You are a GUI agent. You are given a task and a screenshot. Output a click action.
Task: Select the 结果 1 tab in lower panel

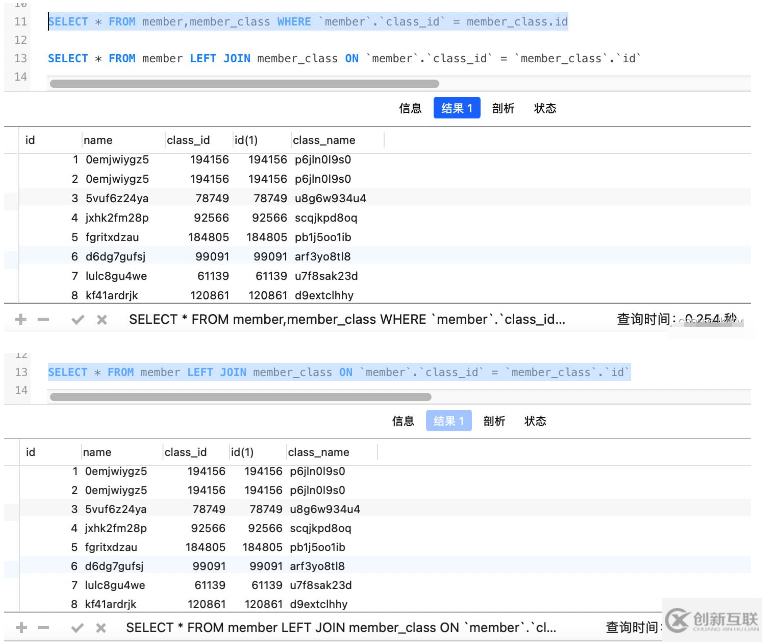[x=447, y=421]
